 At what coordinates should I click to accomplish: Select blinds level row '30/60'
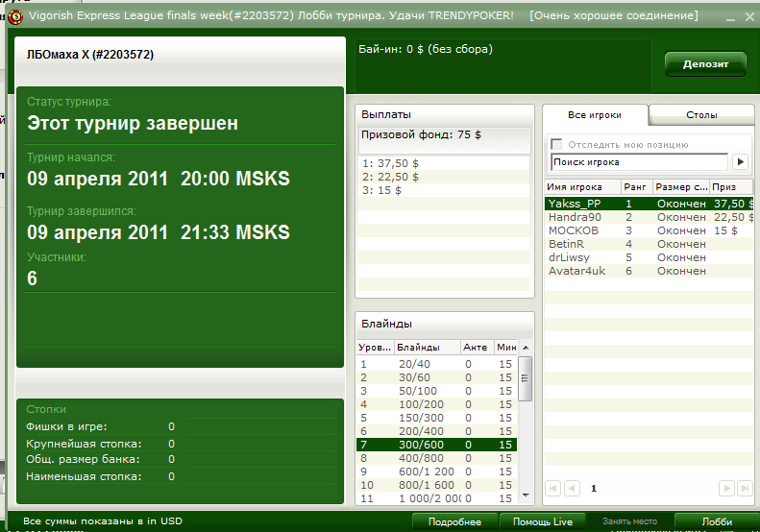437,377
